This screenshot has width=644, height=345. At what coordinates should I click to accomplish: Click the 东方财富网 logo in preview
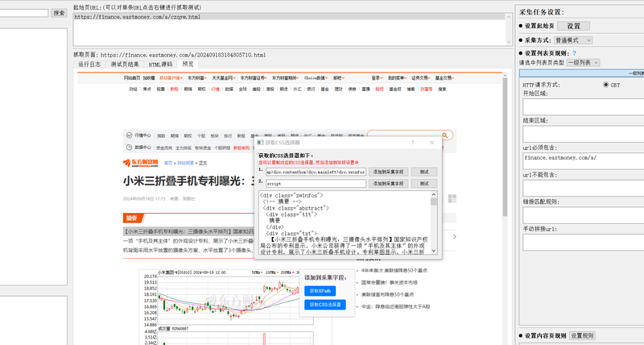140,163
